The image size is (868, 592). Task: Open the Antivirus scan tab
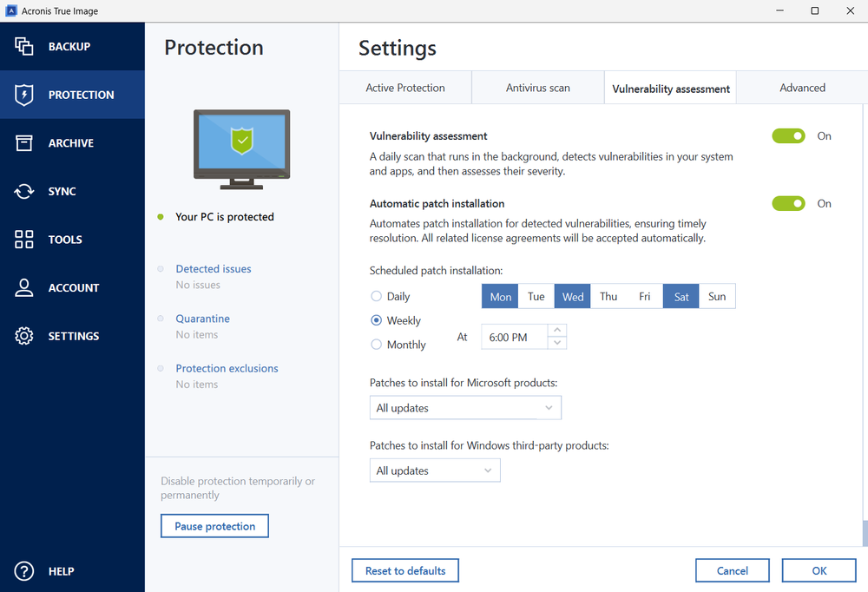[538, 88]
